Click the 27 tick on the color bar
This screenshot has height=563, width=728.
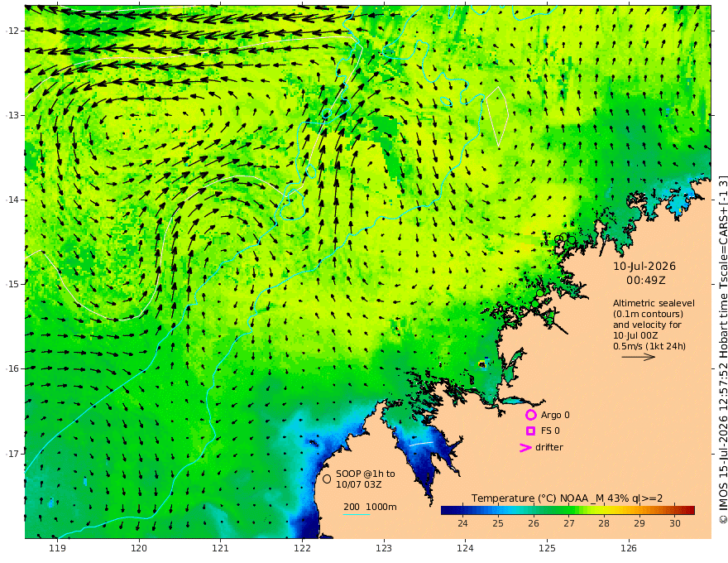[569, 523]
